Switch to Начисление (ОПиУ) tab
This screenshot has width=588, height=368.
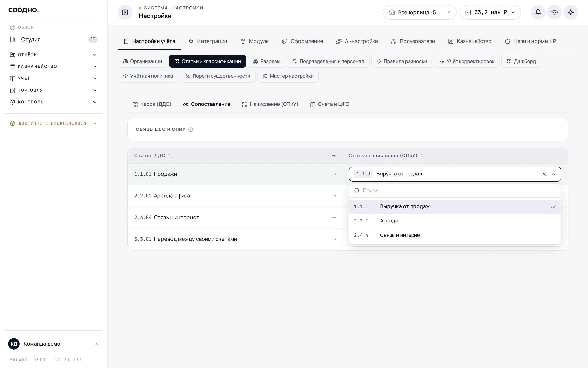pyautogui.click(x=270, y=104)
